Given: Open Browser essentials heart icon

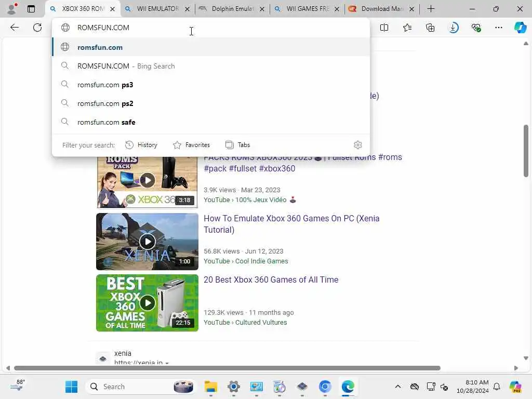Looking at the screenshot, I should pos(476,28).
